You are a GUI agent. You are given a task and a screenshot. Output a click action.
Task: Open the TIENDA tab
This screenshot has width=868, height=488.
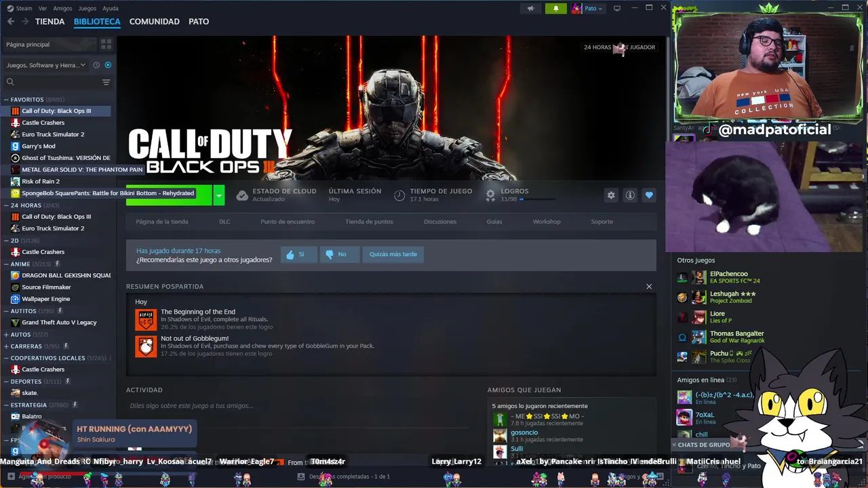point(50,22)
